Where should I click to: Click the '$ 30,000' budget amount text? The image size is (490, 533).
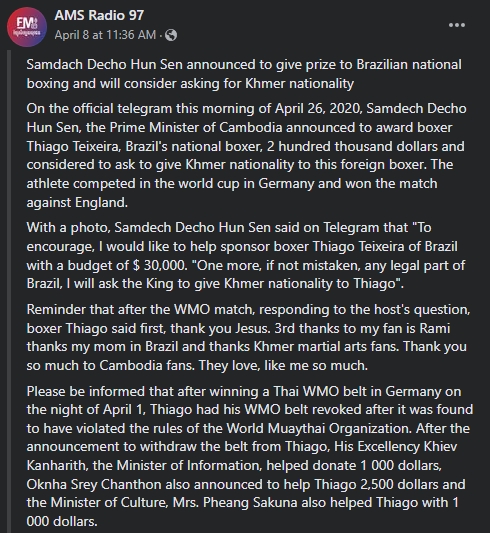point(159,265)
